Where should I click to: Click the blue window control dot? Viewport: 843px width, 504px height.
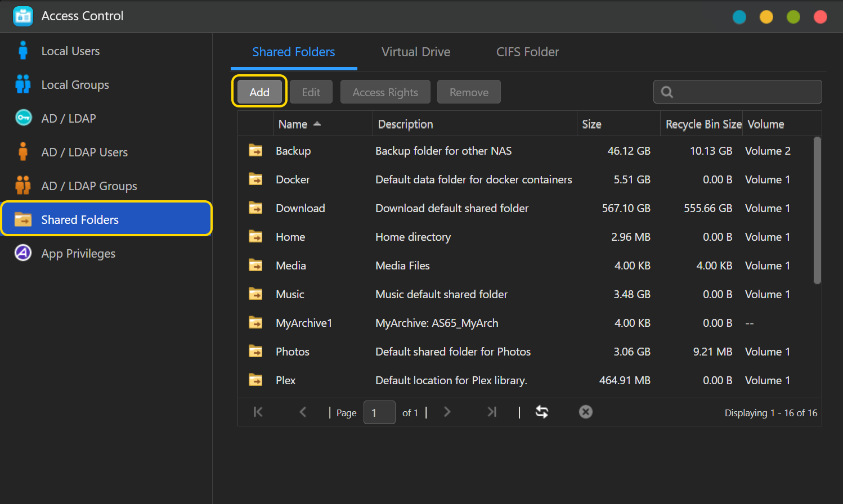(x=739, y=17)
